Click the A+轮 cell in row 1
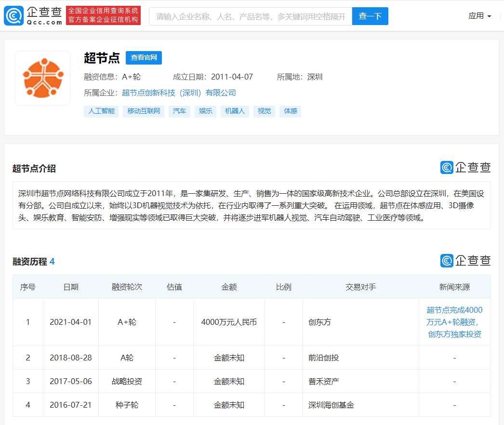This screenshot has height=425, width=504. coord(127,322)
